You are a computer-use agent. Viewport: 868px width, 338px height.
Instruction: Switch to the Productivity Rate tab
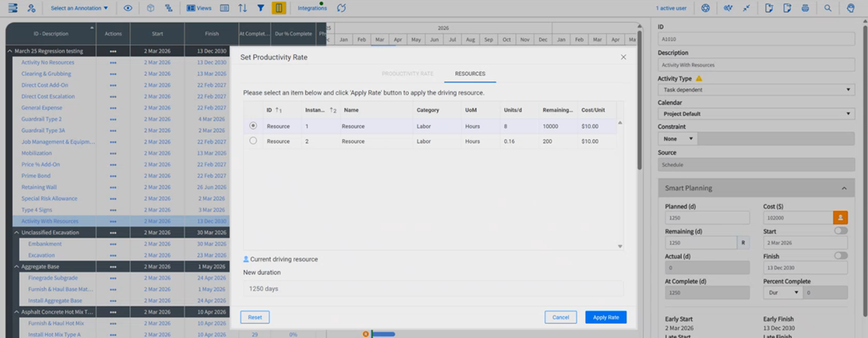tap(407, 73)
